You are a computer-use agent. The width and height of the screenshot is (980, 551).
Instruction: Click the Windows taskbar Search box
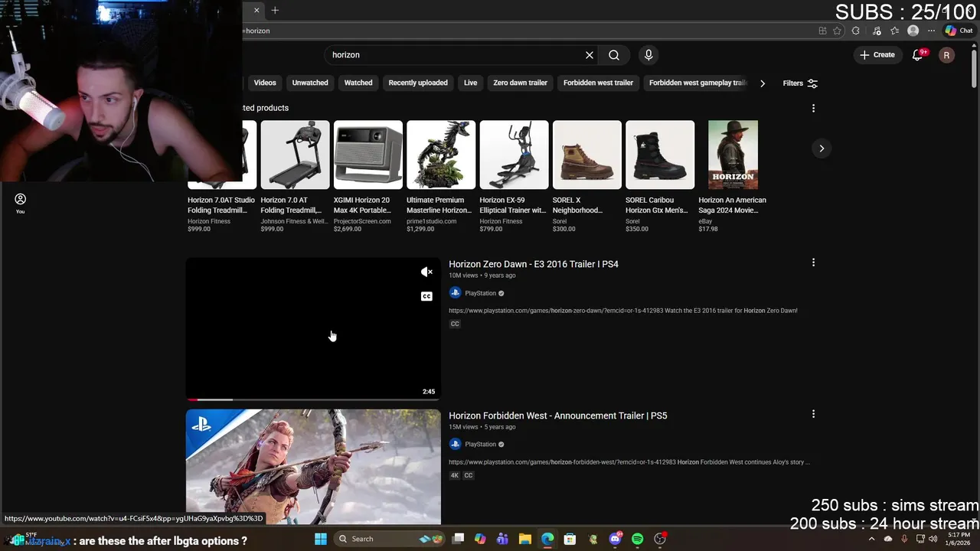tap(390, 539)
